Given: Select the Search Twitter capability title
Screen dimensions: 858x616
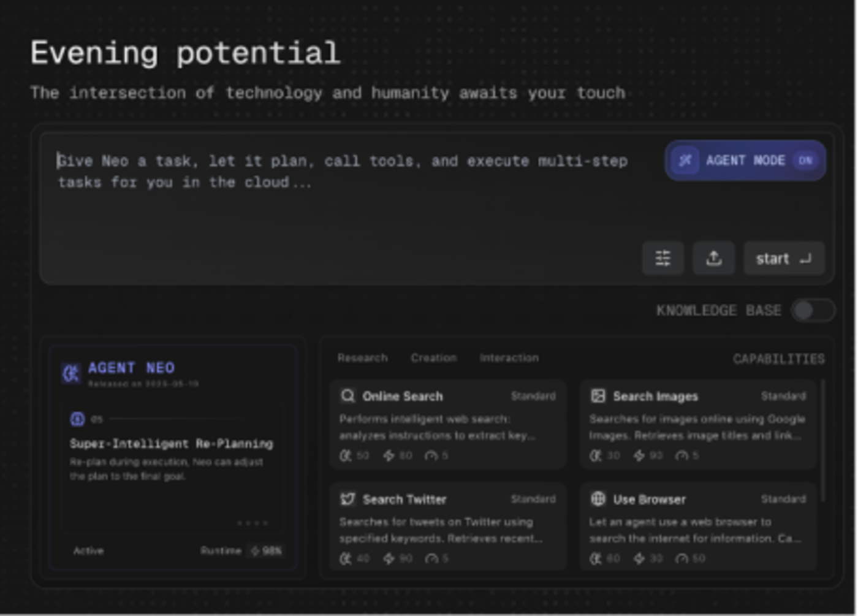Looking at the screenshot, I should click(x=404, y=500).
